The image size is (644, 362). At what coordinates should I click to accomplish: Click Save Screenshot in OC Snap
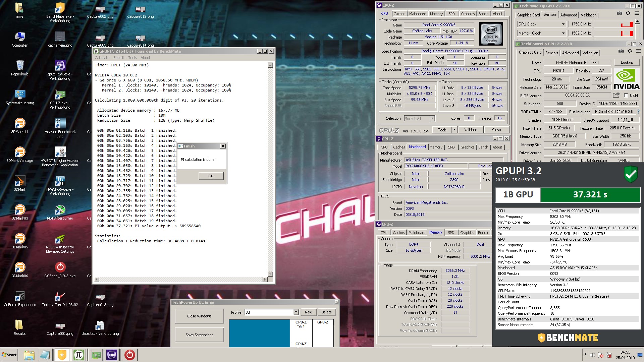(x=199, y=335)
